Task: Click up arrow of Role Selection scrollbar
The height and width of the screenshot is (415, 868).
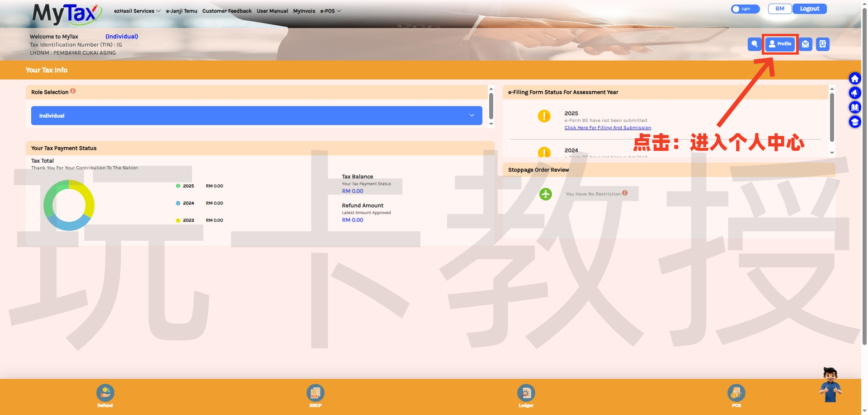Action: 491,89
